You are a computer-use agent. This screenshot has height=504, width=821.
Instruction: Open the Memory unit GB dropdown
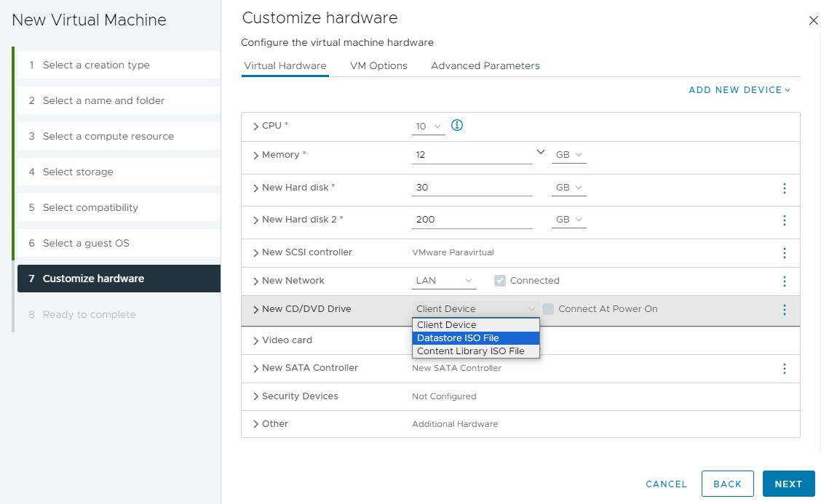[569, 156]
